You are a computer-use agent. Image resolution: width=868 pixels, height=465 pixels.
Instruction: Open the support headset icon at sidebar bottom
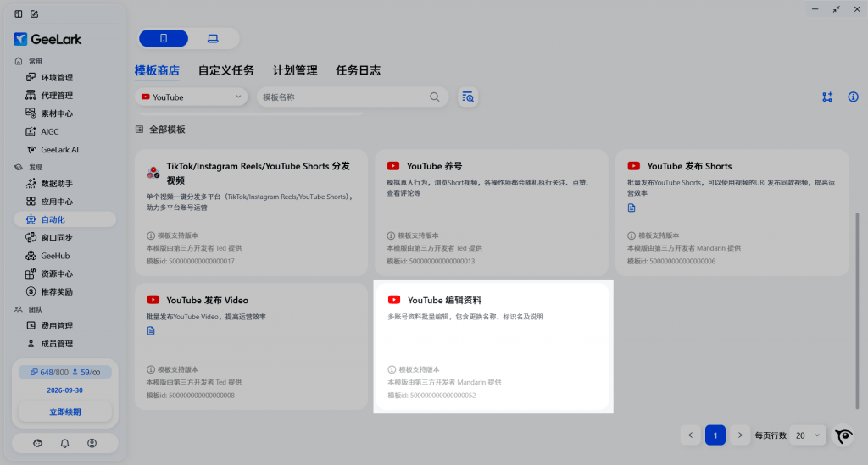37,444
